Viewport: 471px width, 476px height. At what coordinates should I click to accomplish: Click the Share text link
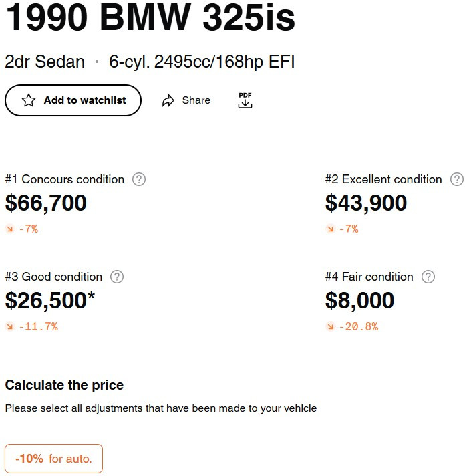point(196,100)
